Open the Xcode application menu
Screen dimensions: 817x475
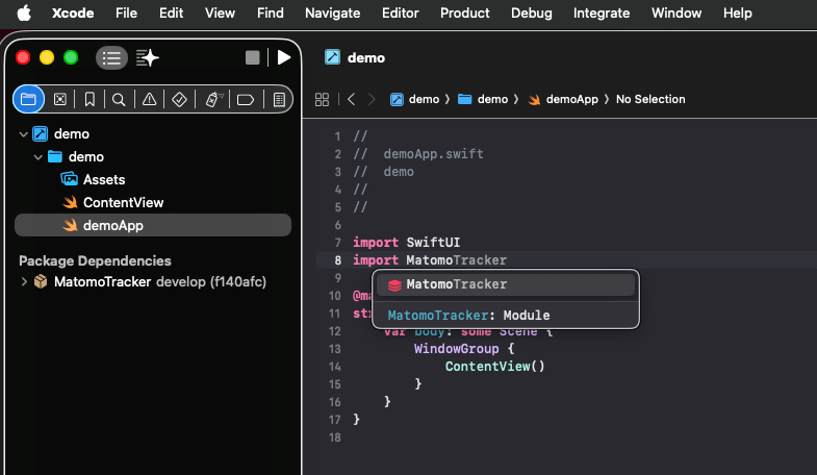(73, 13)
